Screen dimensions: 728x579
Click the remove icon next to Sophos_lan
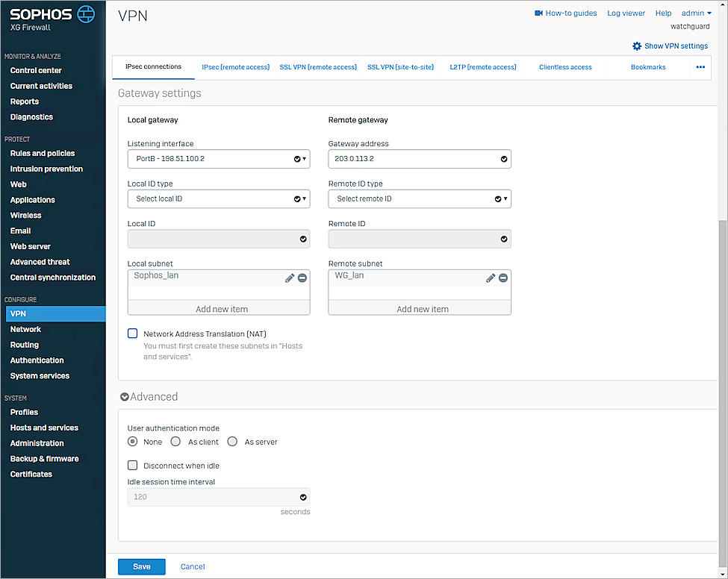coord(302,277)
